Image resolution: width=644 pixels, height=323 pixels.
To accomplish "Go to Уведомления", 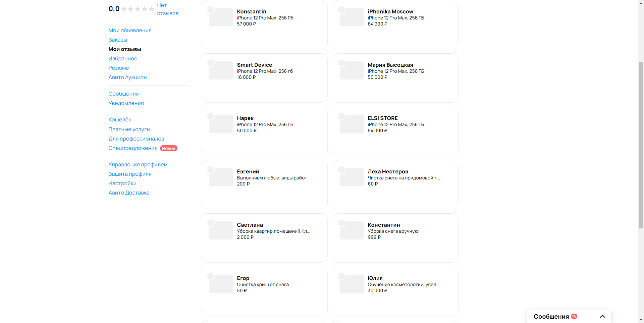I will pos(126,103).
